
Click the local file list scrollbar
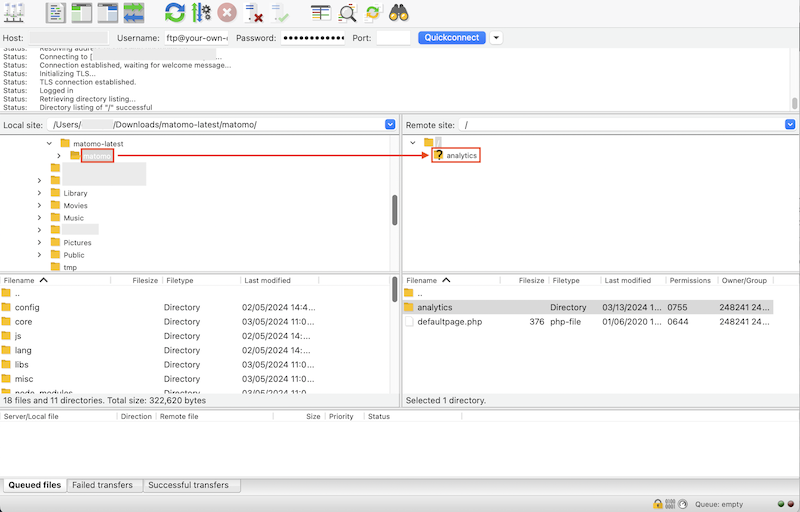[x=395, y=289]
